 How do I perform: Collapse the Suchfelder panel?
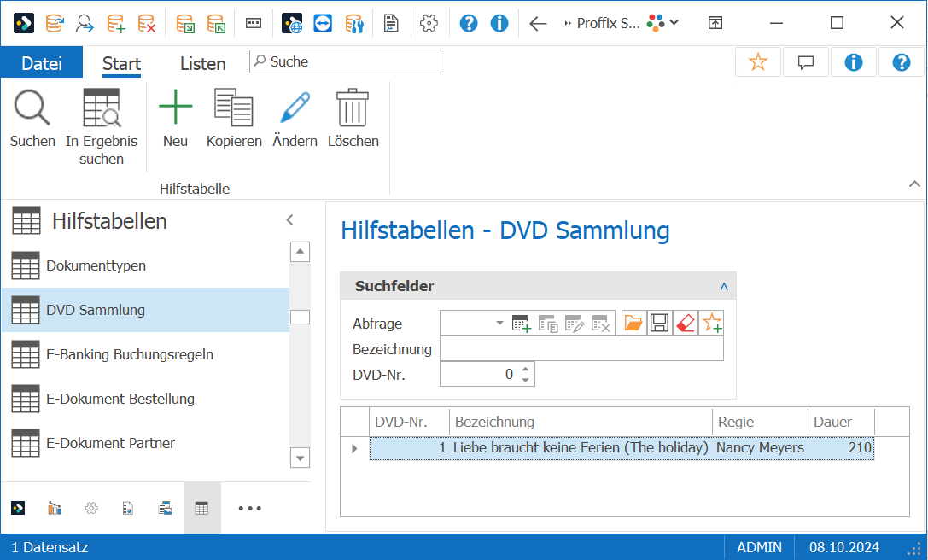tap(723, 287)
